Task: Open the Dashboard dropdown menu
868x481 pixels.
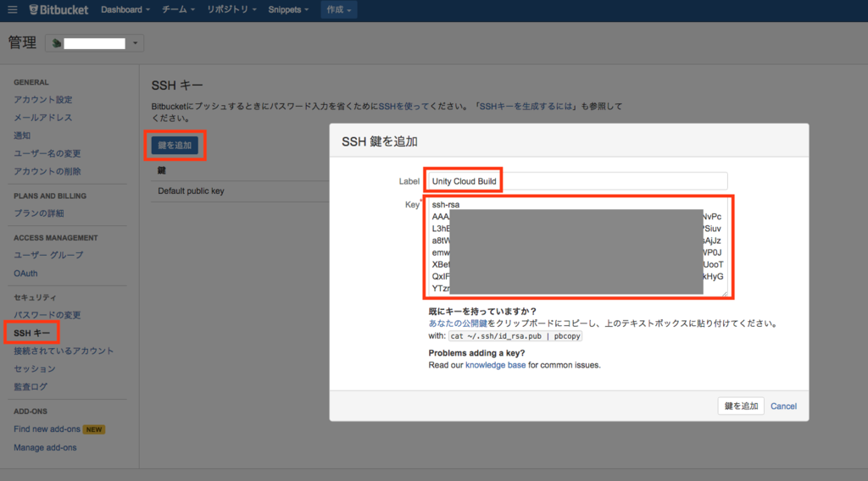Action: point(125,9)
